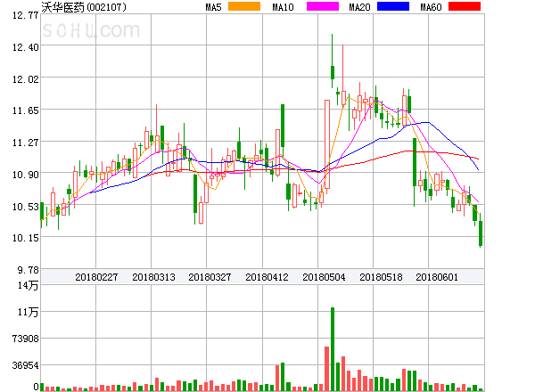Click the tallest green volume bar
Viewport: 535px width, 392px height.
333,349
